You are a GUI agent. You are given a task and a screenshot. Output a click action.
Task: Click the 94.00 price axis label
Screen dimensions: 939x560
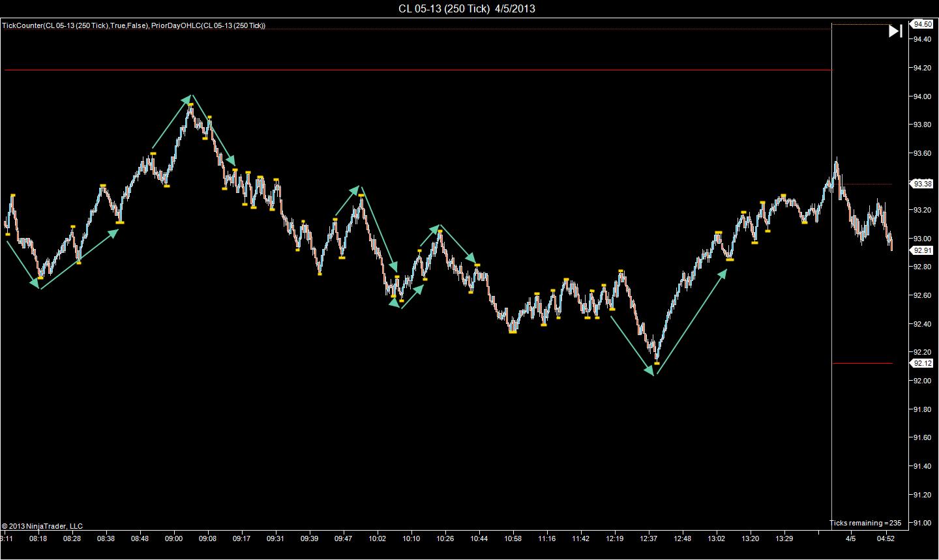point(922,96)
